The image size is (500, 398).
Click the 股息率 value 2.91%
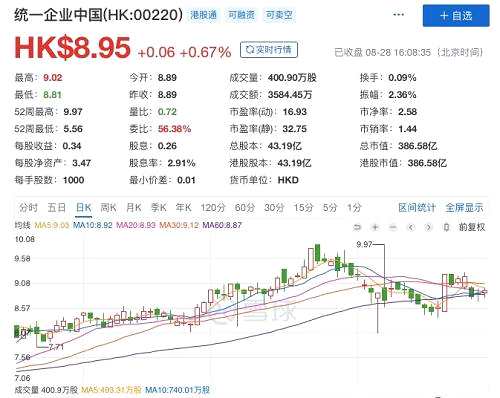coord(181,163)
